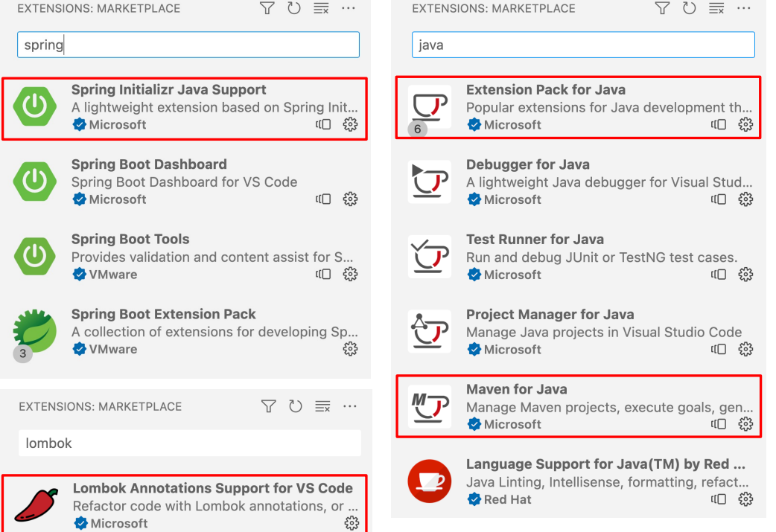Click manage gear for Project Manager for Java
This screenshot has width=776, height=532.
coord(745,349)
